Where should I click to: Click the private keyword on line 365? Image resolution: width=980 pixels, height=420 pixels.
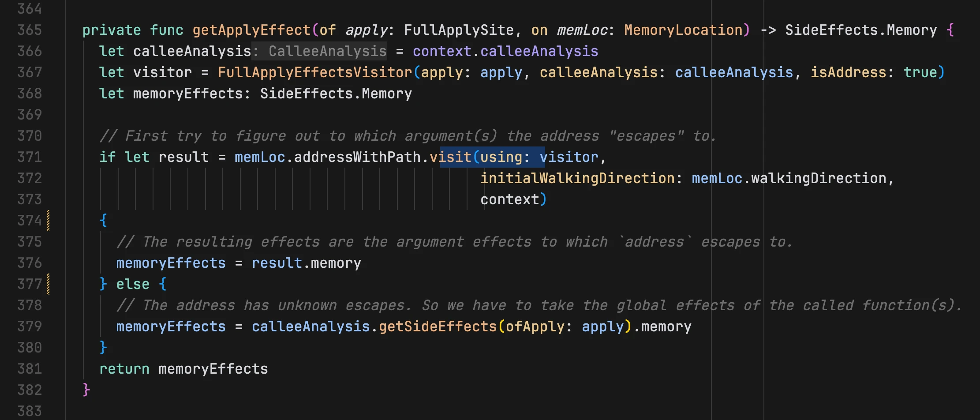point(112,30)
